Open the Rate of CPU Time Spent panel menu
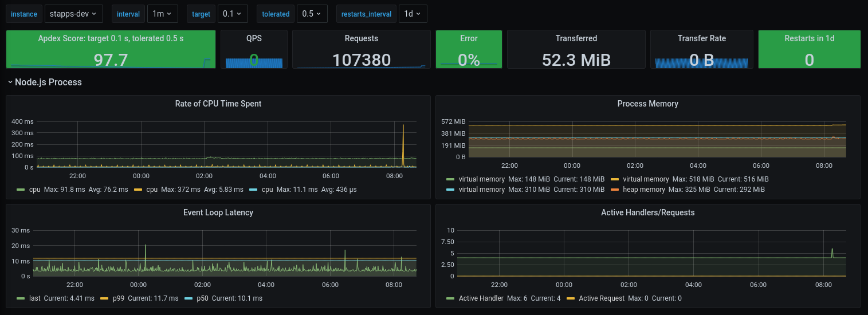 [x=218, y=104]
